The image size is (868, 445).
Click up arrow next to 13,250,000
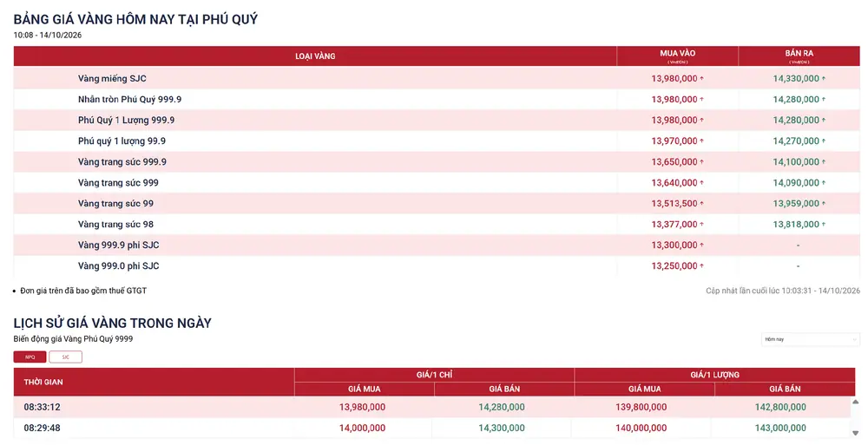(x=702, y=266)
